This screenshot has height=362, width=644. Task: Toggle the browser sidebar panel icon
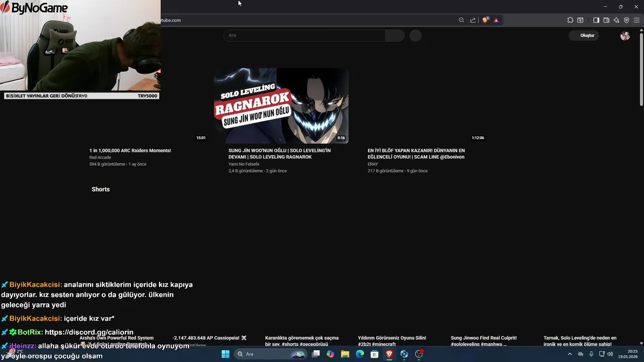click(596, 20)
